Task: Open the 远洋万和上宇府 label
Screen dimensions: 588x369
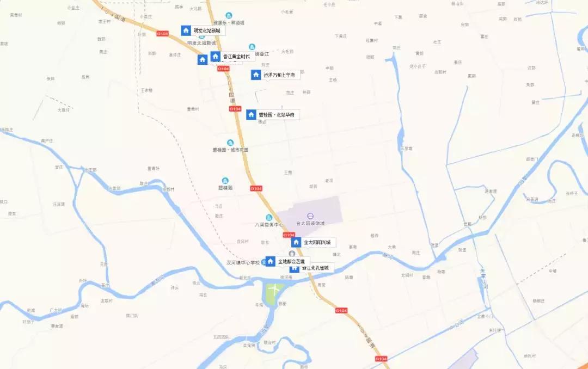Action: [x=279, y=75]
